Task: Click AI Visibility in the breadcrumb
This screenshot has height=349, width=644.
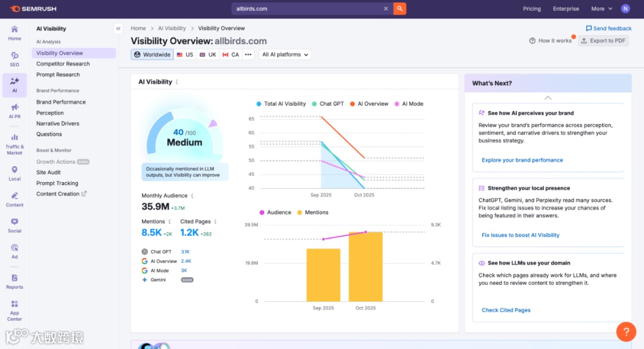Action: (172, 29)
